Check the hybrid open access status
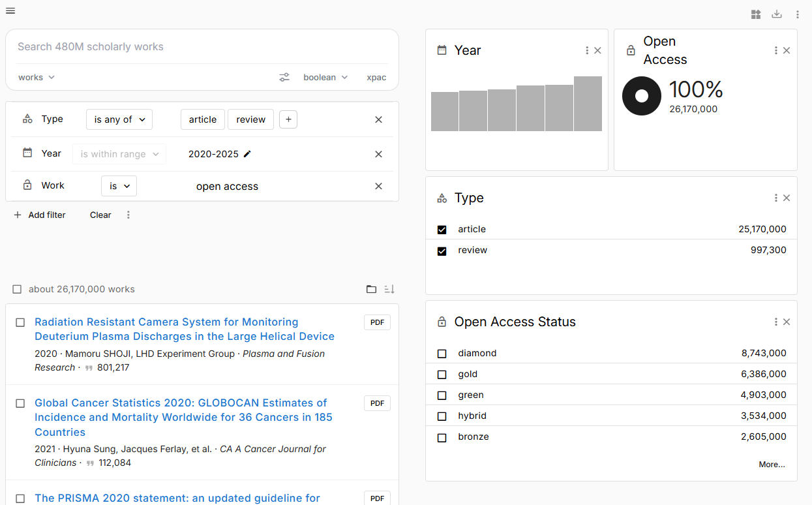This screenshot has height=505, width=812. click(442, 416)
